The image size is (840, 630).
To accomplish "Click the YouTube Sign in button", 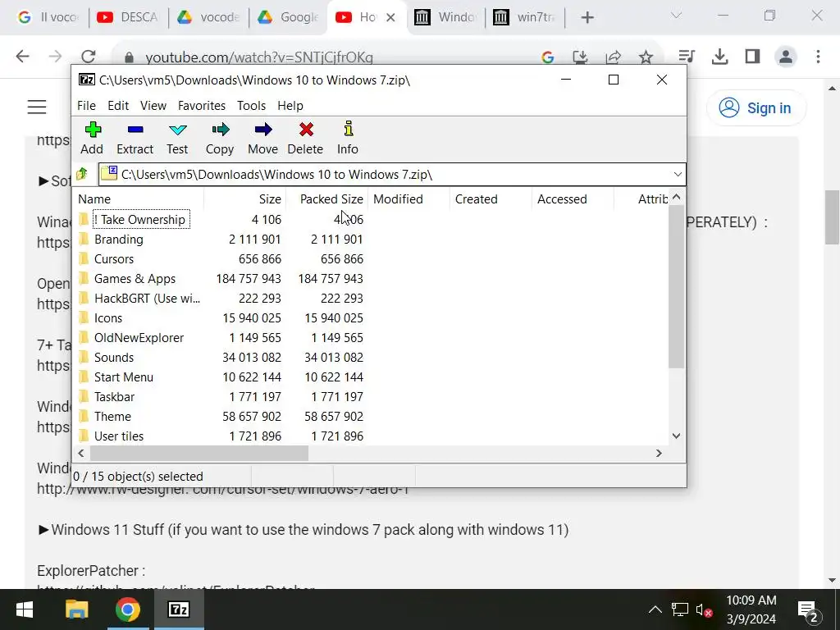I will 756,107.
